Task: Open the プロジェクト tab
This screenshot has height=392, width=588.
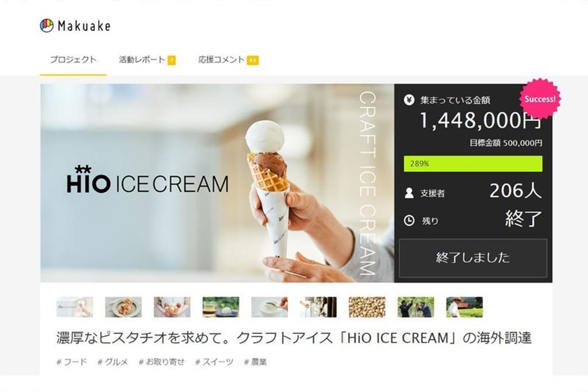Action: click(x=73, y=60)
